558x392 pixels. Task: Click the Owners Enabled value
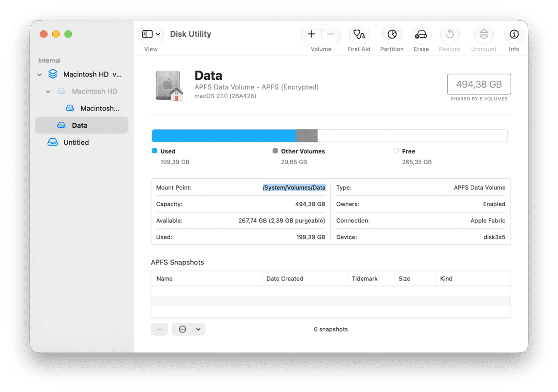[x=494, y=204]
